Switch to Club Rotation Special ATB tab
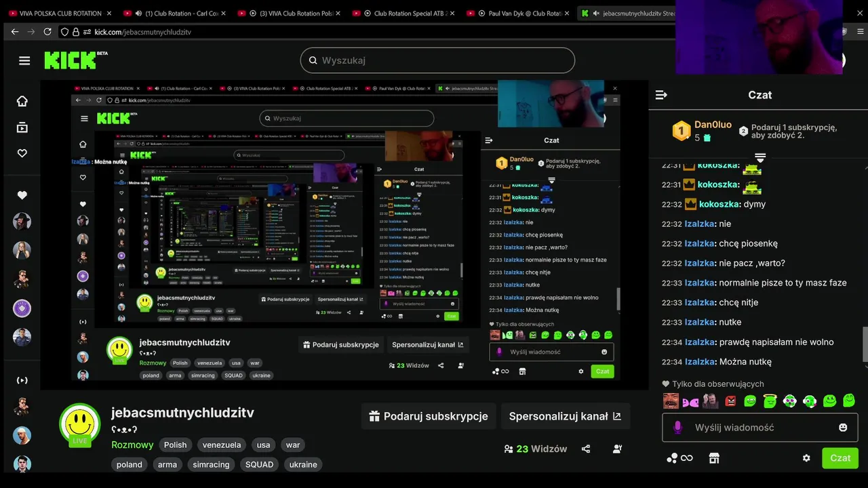This screenshot has height=488, width=868. click(x=406, y=13)
